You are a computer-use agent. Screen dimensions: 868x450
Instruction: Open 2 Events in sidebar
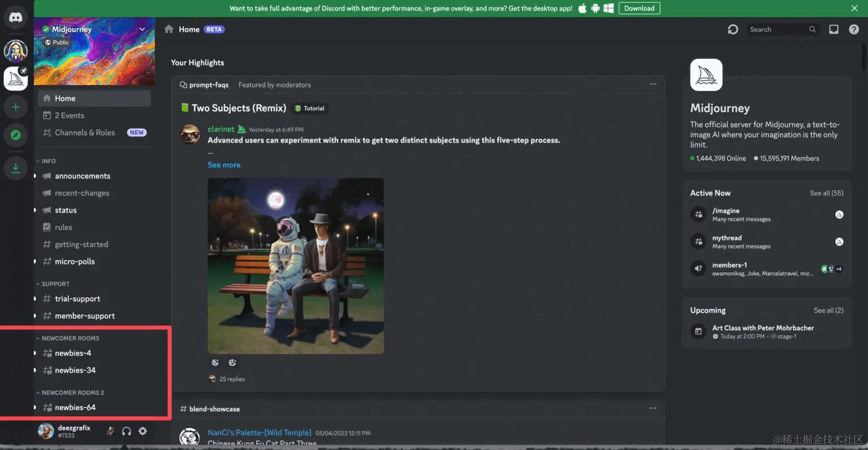94,115
